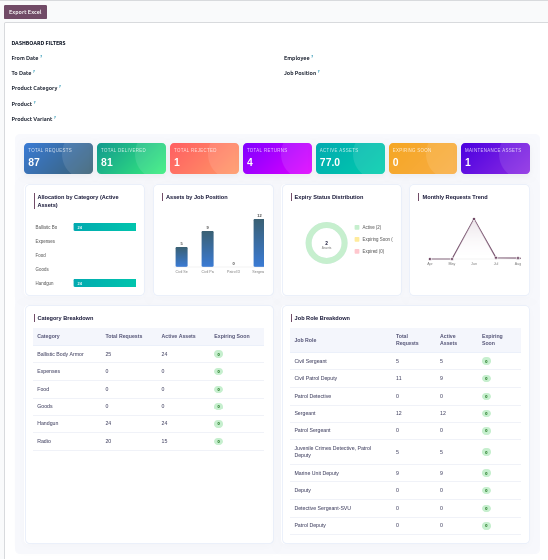Image resolution: width=548 pixels, height=560 pixels.
Task: Click the Civil Sergeant row's green badge
Action: coord(486,361)
